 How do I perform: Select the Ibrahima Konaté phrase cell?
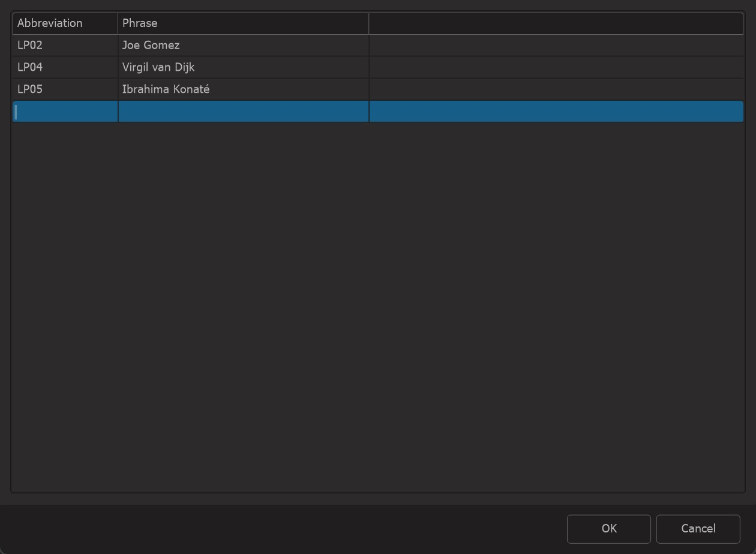[x=243, y=89]
